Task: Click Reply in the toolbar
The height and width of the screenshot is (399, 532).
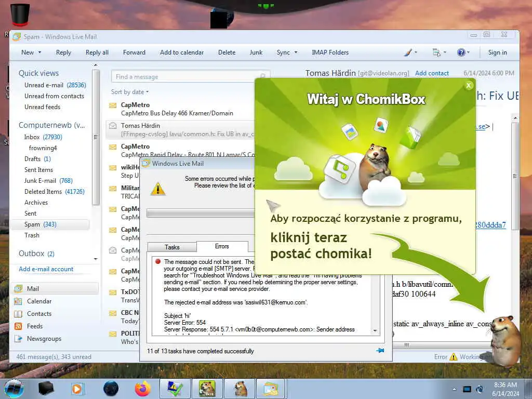Action: coord(63,52)
